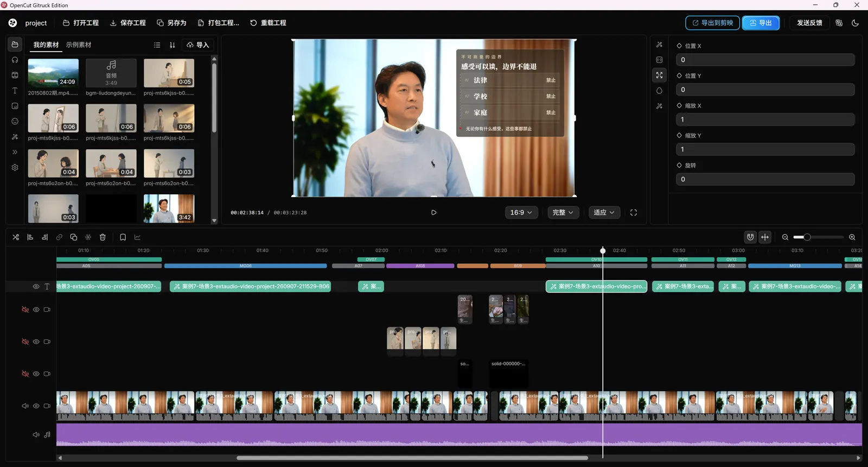This screenshot has height=467, width=868.
Task: Click 保存工程 in top menu
Action: pos(128,23)
